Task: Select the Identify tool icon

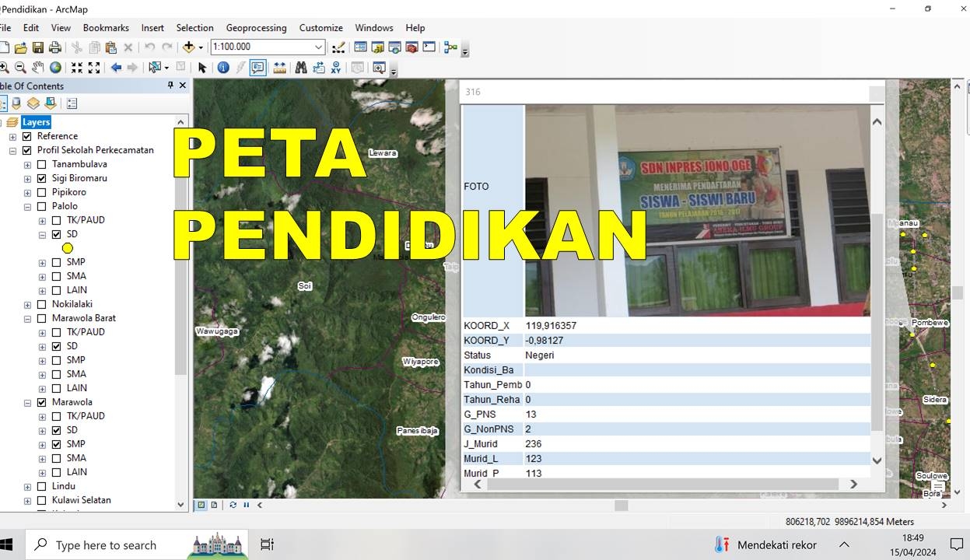Action: (x=223, y=68)
